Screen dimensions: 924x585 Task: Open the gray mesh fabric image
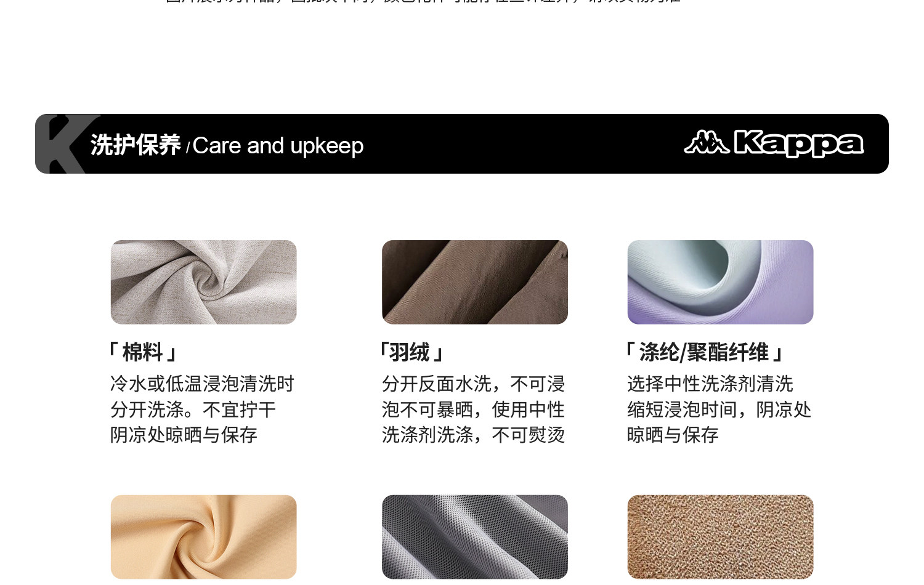tap(475, 537)
